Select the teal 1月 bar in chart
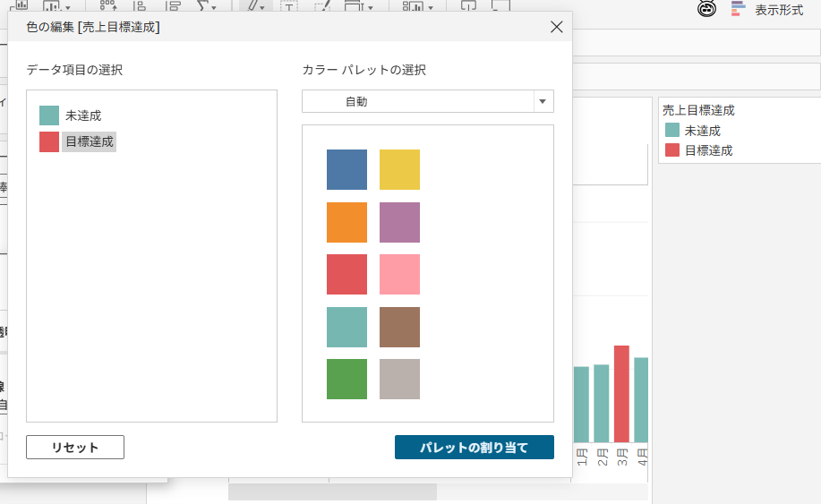The image size is (821, 504). click(x=581, y=405)
